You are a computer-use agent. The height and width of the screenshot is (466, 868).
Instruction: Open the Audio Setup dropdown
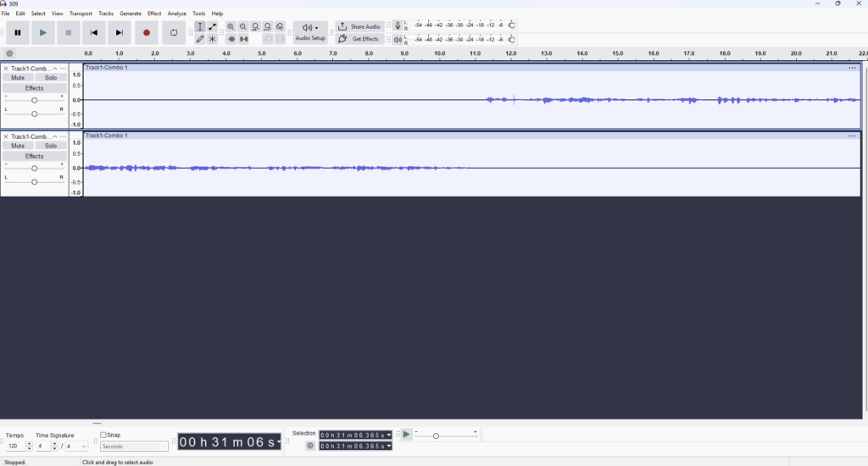[x=310, y=33]
